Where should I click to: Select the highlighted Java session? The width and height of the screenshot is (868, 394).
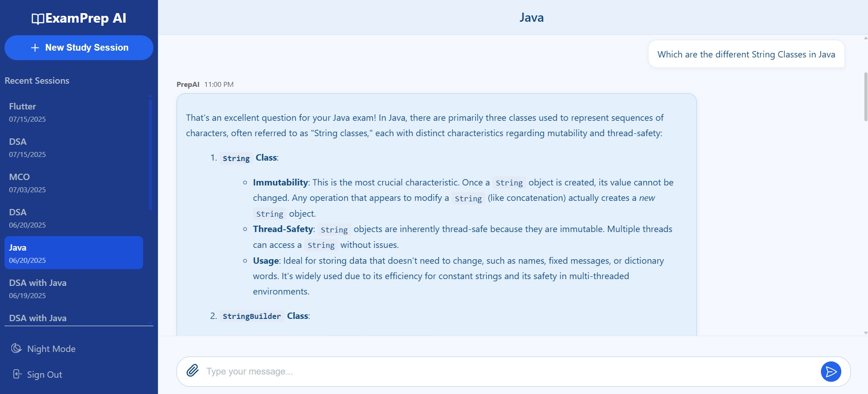tap(74, 253)
